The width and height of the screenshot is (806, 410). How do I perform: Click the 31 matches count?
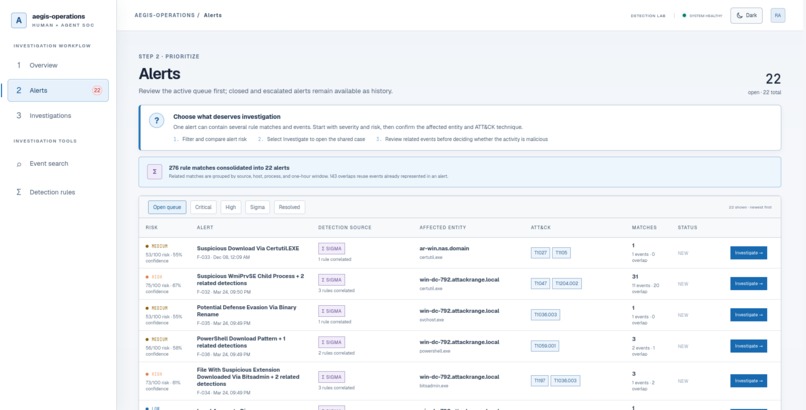tap(635, 277)
